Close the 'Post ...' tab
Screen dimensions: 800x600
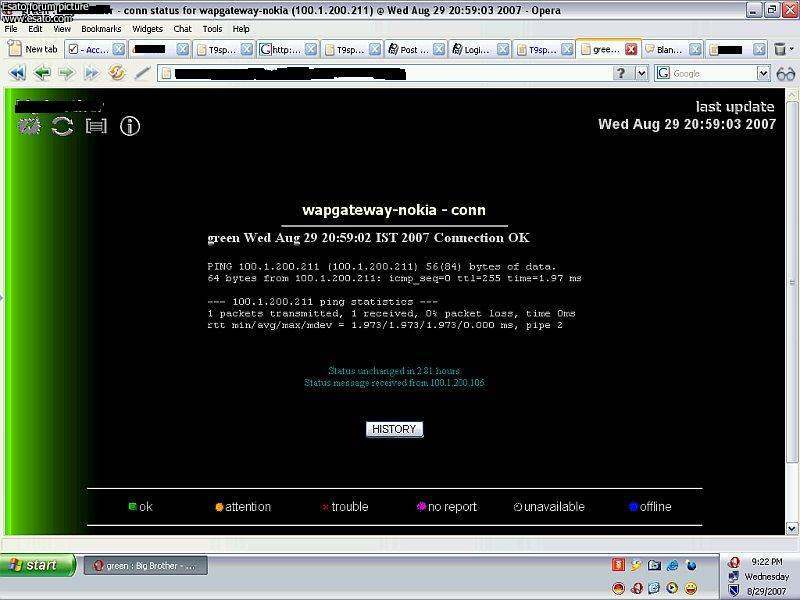439,49
